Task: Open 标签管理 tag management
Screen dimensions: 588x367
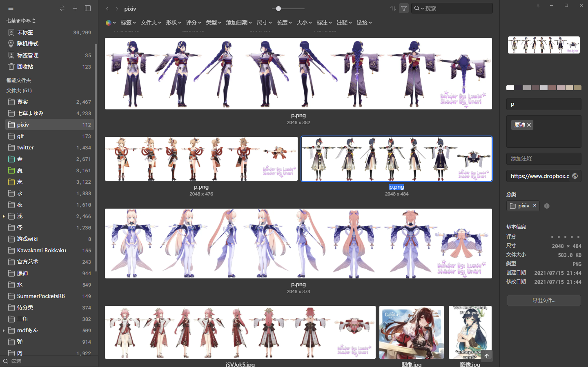Action: (x=49, y=55)
